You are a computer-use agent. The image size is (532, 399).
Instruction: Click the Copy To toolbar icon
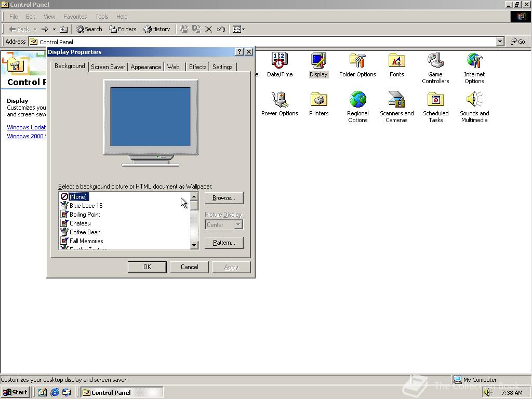(196, 29)
